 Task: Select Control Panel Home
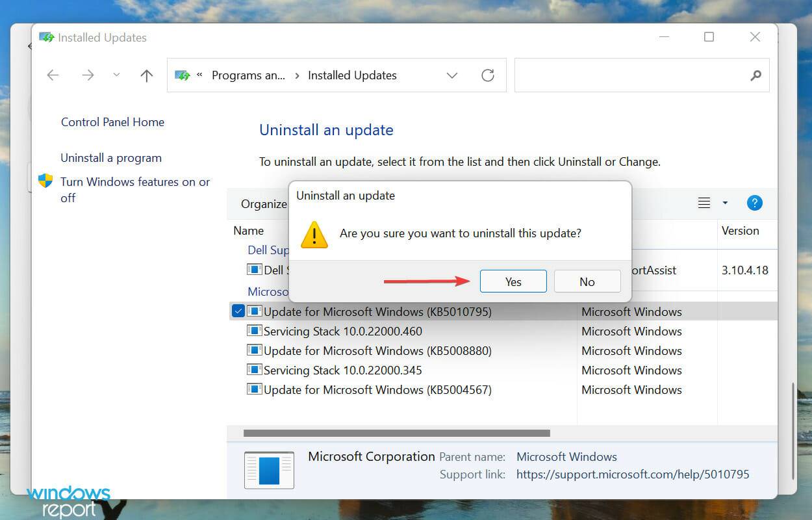112,122
